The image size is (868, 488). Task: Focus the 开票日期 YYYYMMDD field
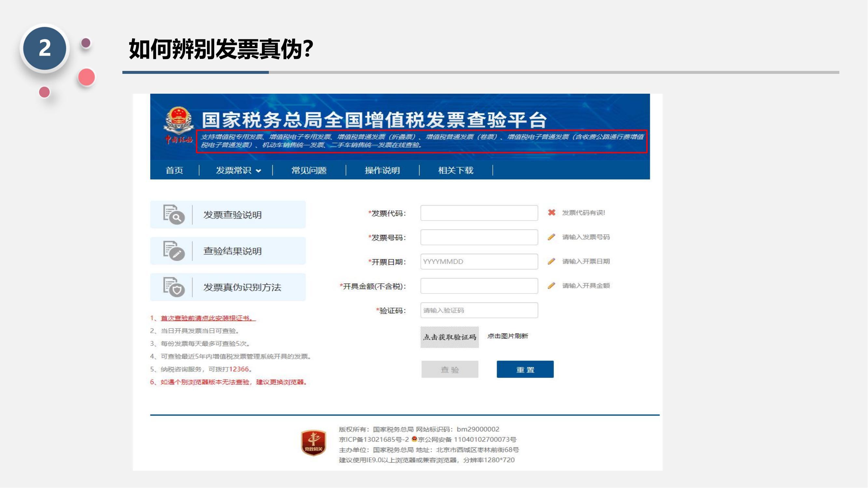pyautogui.click(x=479, y=262)
